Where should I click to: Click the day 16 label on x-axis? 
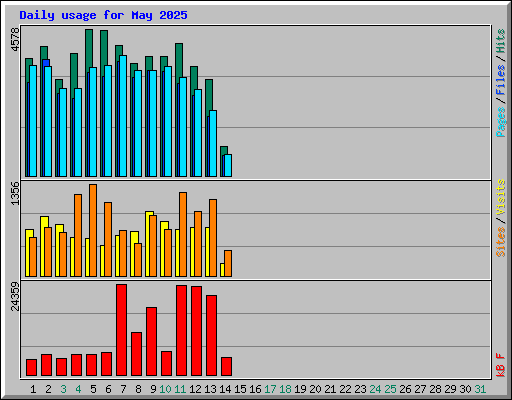(255, 389)
